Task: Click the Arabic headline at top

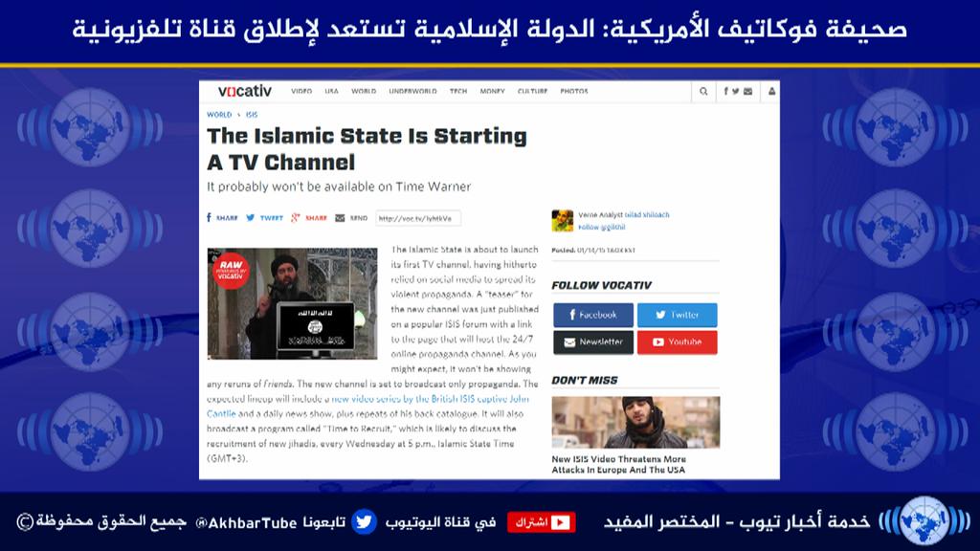Action: click(489, 29)
